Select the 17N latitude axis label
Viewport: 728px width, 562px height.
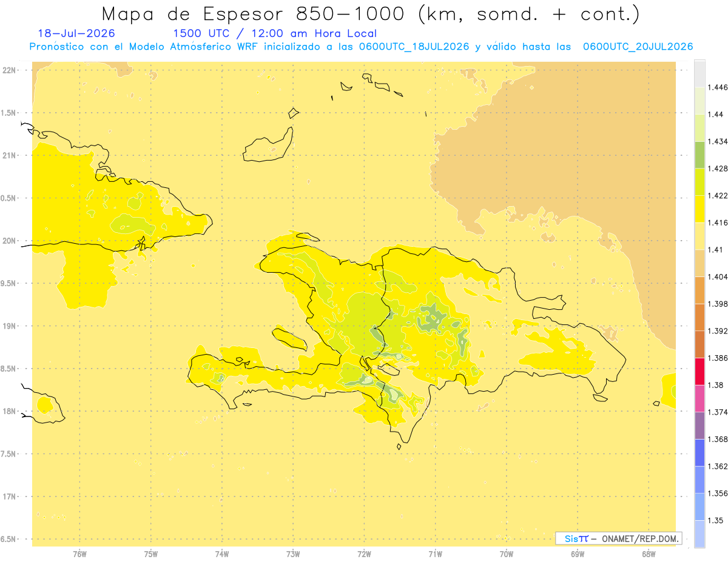[x=9, y=497]
